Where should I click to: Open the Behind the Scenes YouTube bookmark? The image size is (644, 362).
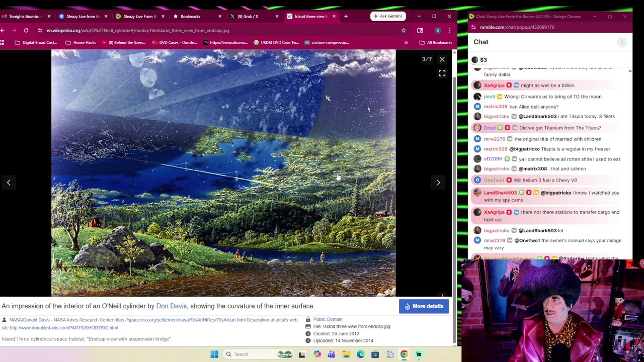point(124,43)
